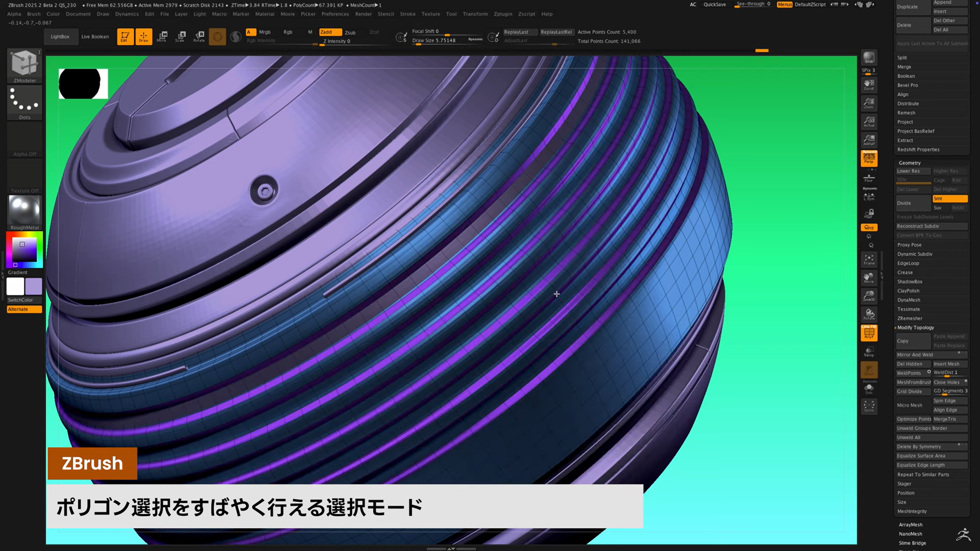Toggle the Smt smoothing option
The height and width of the screenshot is (551, 980).
point(950,199)
